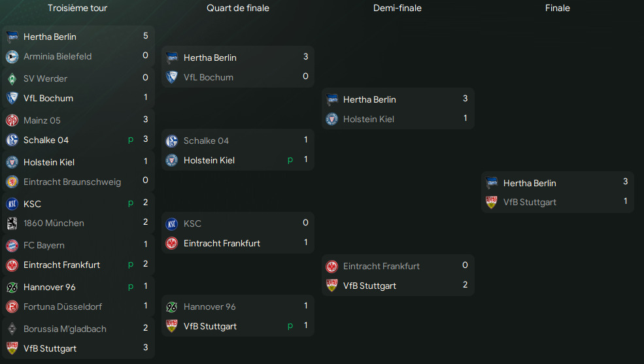Click the KSC badge in quarter-final
644x364 pixels.
pyautogui.click(x=172, y=223)
